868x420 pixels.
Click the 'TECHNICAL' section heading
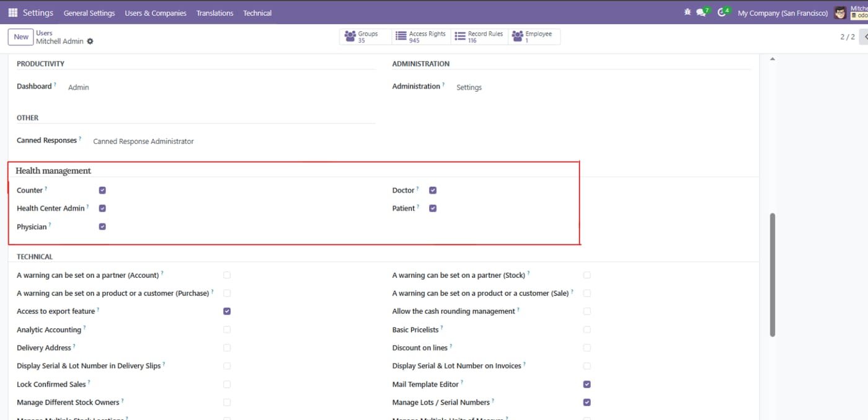(35, 257)
